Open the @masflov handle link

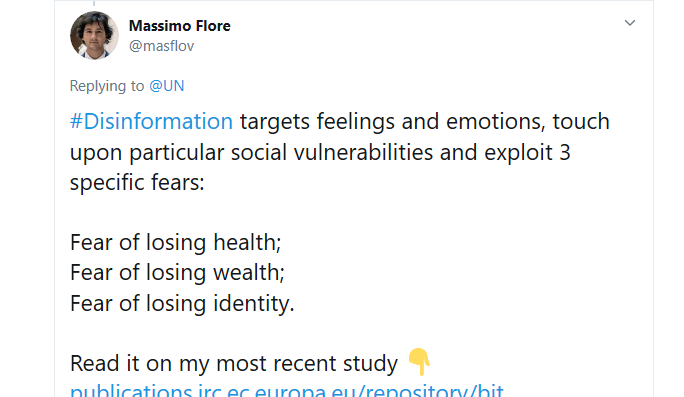coord(161,46)
